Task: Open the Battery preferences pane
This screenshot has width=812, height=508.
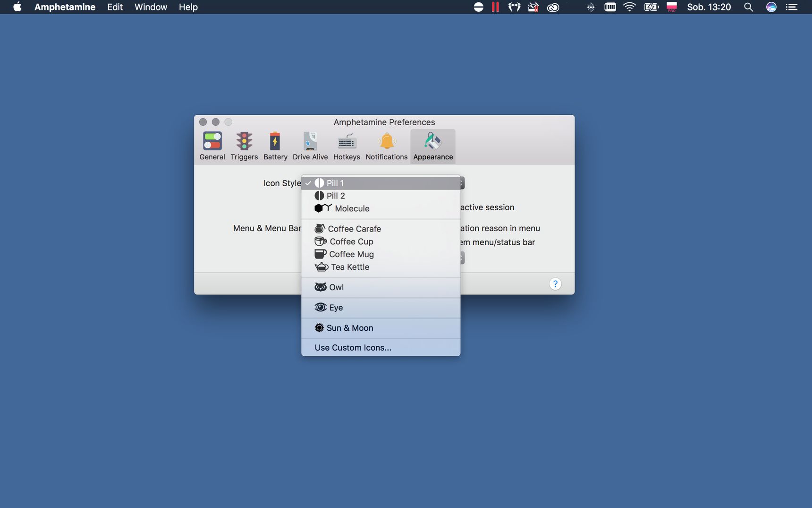Action: tap(275, 146)
